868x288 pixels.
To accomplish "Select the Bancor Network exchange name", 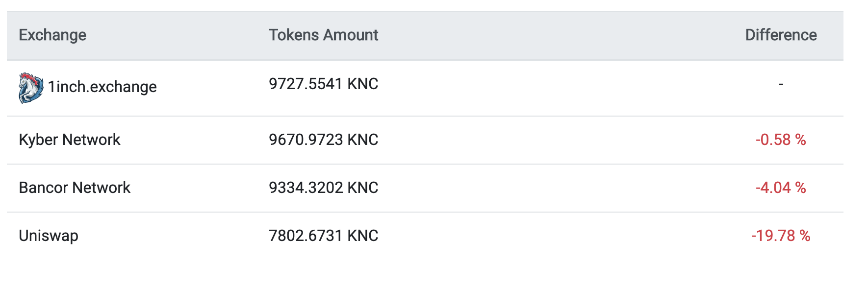I will coord(75,188).
